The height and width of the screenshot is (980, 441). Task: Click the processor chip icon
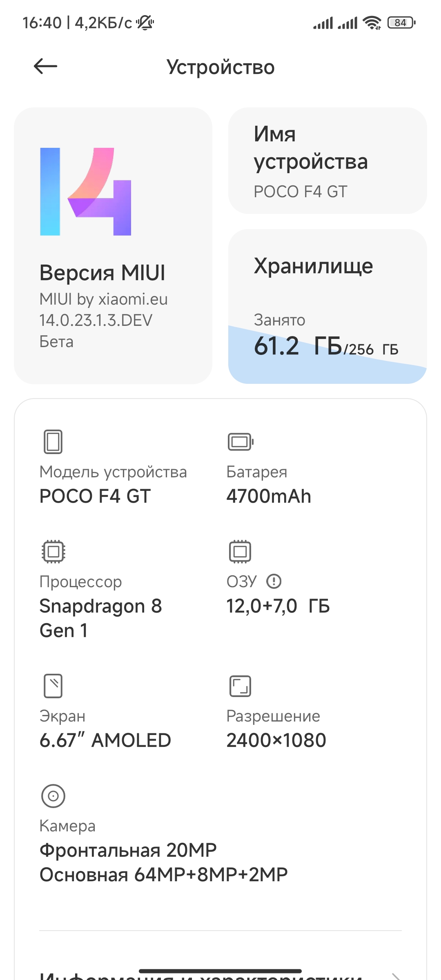[53, 551]
